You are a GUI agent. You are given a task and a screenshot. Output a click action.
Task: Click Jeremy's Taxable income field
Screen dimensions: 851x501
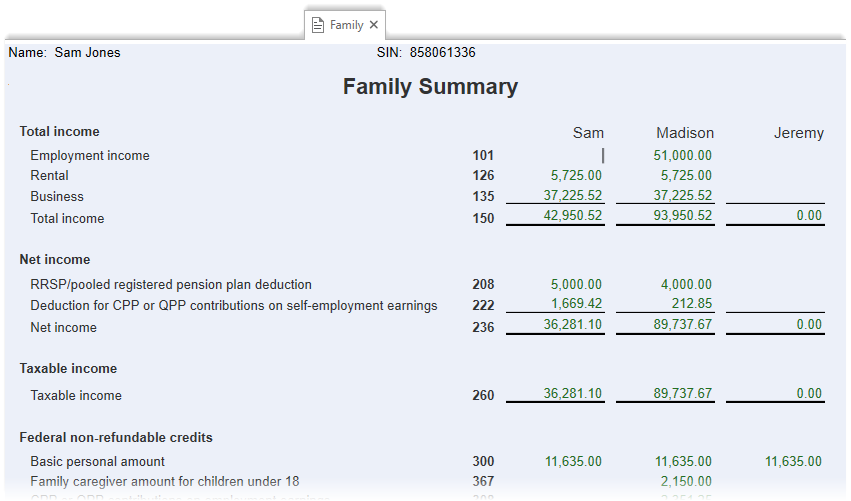(x=776, y=395)
